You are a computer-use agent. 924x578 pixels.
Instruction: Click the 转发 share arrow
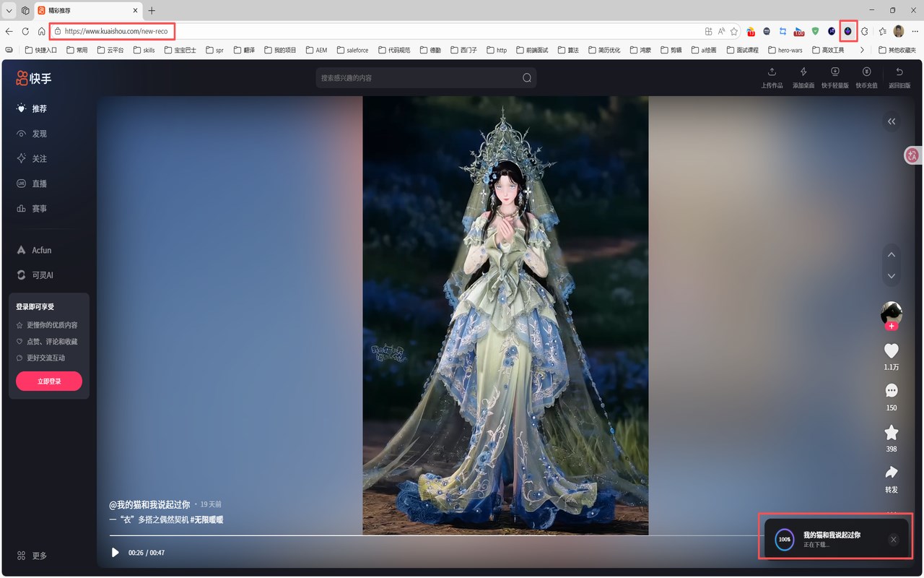(x=892, y=473)
